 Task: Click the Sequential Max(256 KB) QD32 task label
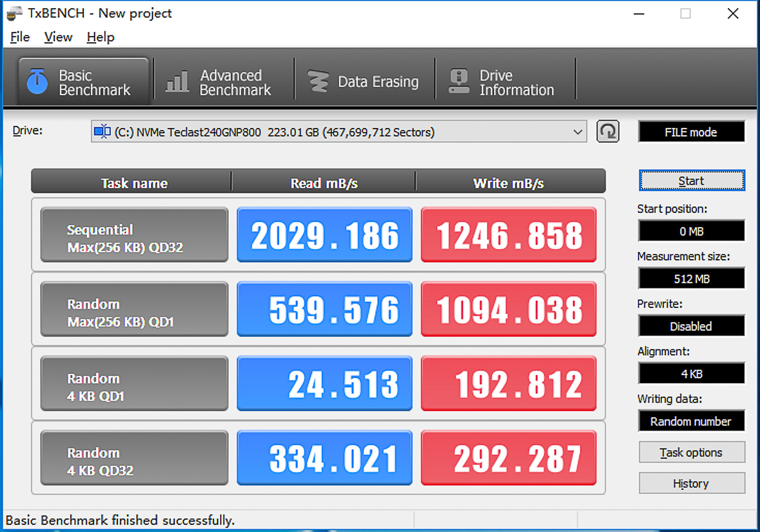(x=134, y=236)
